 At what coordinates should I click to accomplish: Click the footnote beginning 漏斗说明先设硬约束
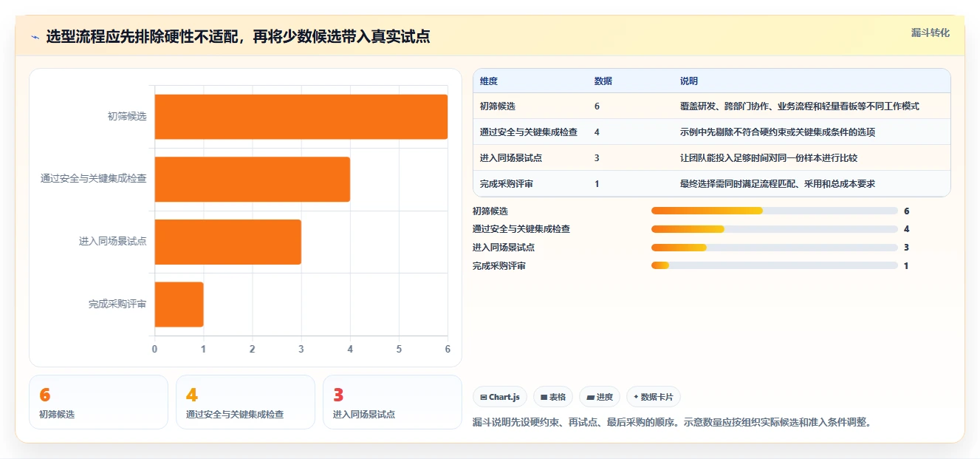tap(673, 423)
